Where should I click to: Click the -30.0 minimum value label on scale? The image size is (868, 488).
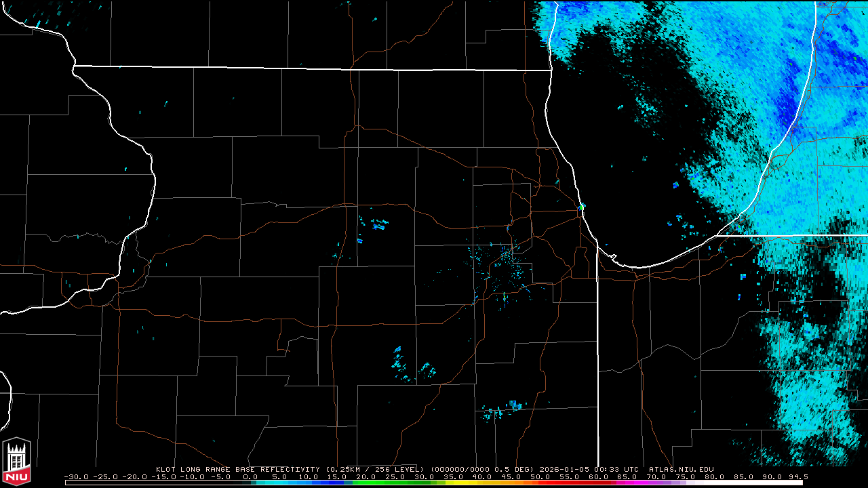coord(75,476)
